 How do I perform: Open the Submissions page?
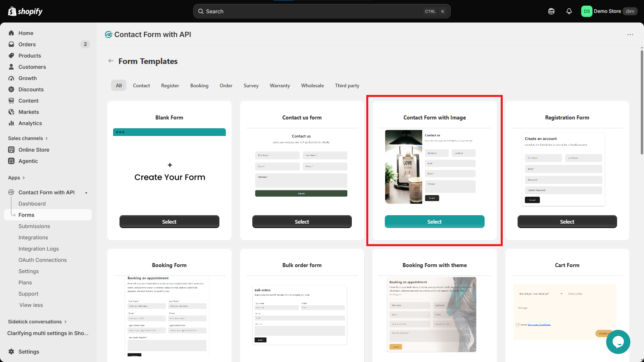[34, 226]
